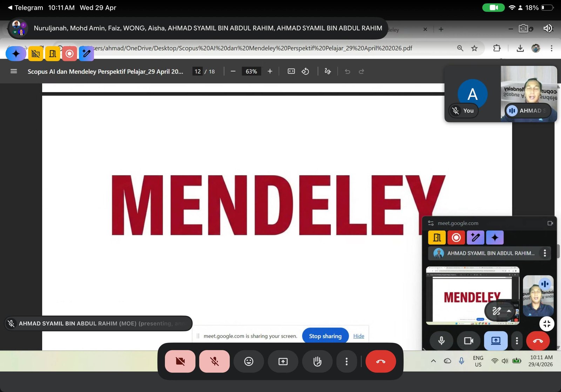Click the shared screen thumbnail in the picture-in-picture window
The image size is (561, 392).
tap(473, 296)
